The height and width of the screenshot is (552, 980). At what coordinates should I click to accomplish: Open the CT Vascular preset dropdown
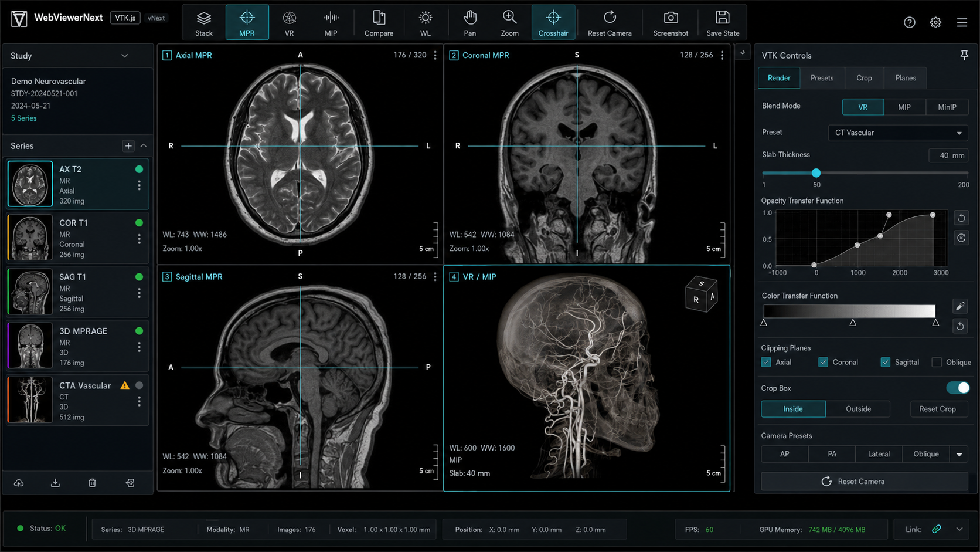(898, 133)
